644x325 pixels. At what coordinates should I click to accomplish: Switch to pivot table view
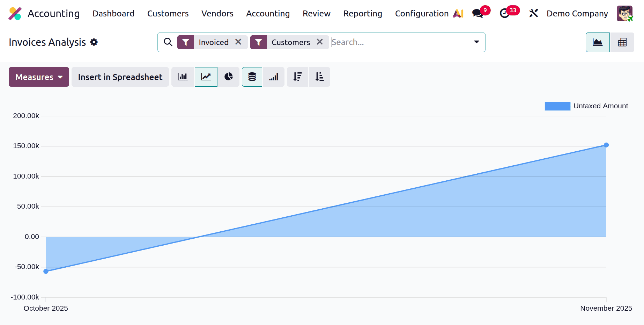coord(622,42)
